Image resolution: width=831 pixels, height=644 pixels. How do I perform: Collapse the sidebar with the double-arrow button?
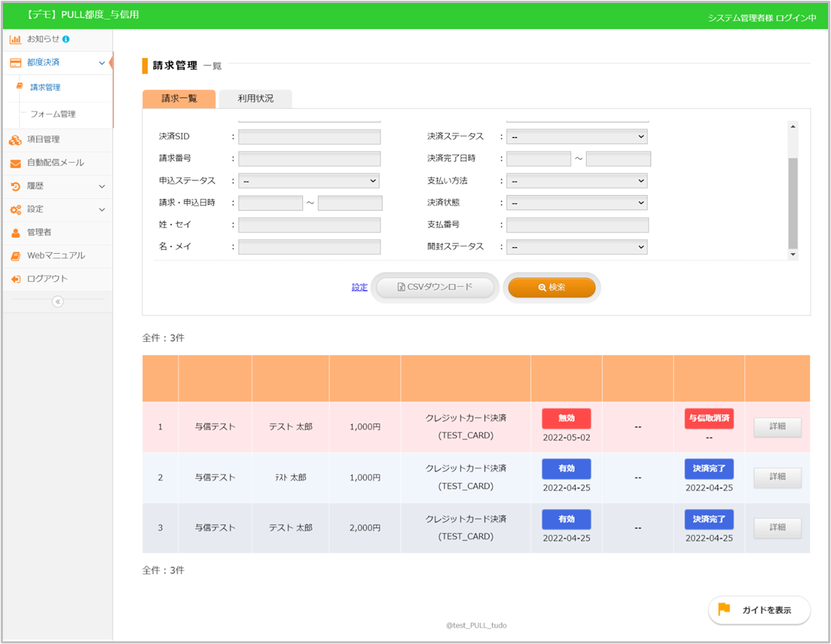(x=58, y=301)
